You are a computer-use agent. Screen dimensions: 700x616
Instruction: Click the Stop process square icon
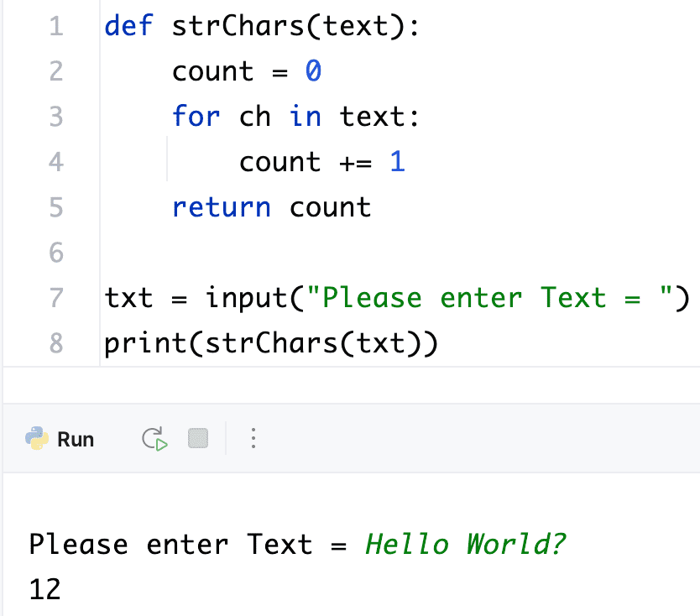point(198,438)
